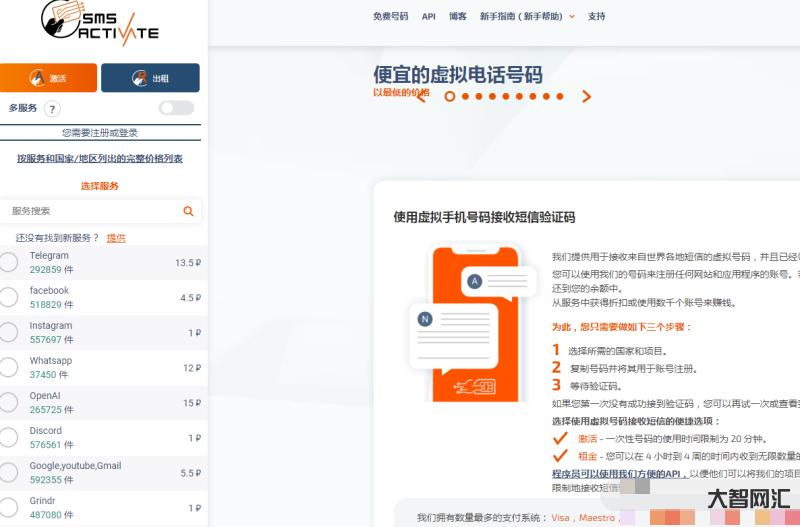Select the Instagram service radio circle
The height and width of the screenshot is (527, 800).
9,333
